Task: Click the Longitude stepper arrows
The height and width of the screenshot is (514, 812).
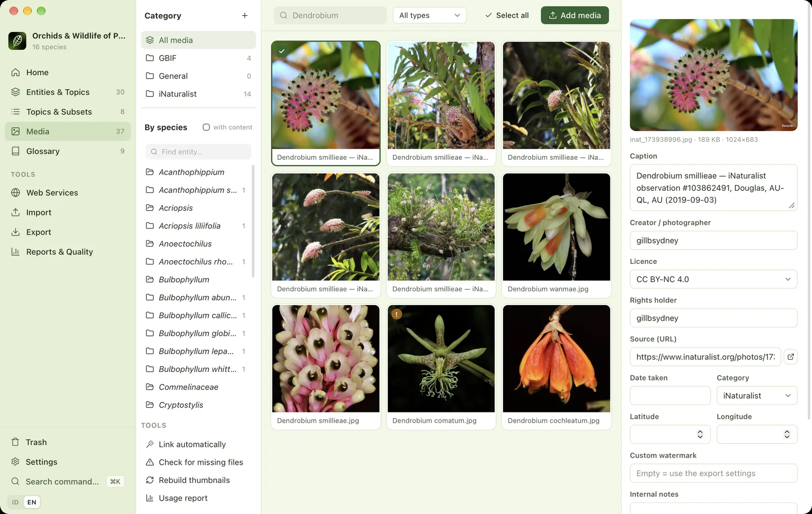Action: (787, 434)
